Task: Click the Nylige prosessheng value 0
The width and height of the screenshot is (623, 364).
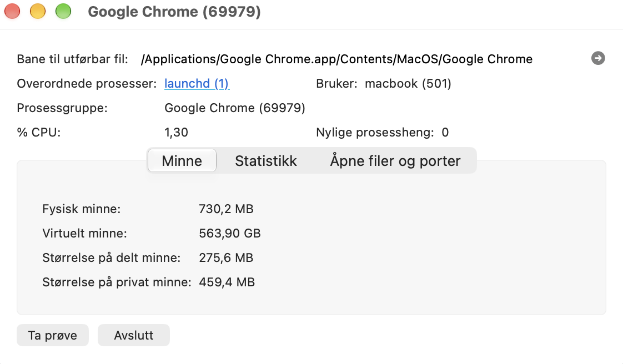Action: click(445, 132)
